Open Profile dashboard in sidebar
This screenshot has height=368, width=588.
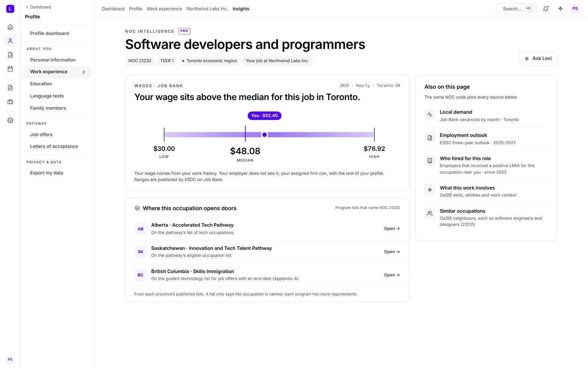point(57,33)
